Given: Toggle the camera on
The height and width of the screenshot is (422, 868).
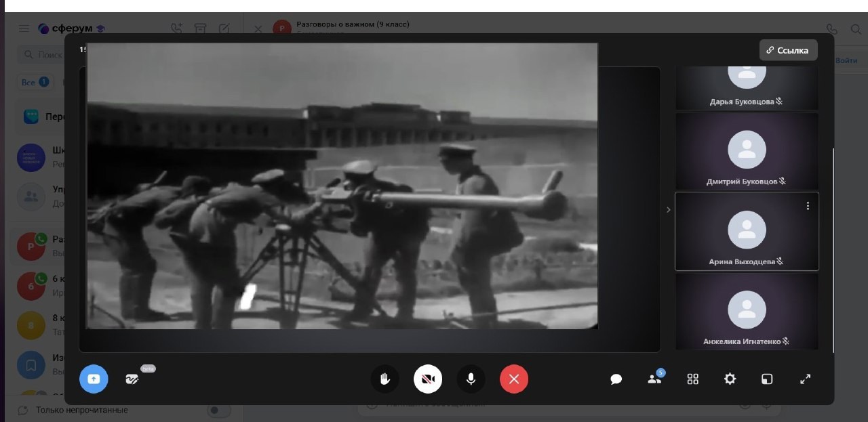Looking at the screenshot, I should point(428,379).
